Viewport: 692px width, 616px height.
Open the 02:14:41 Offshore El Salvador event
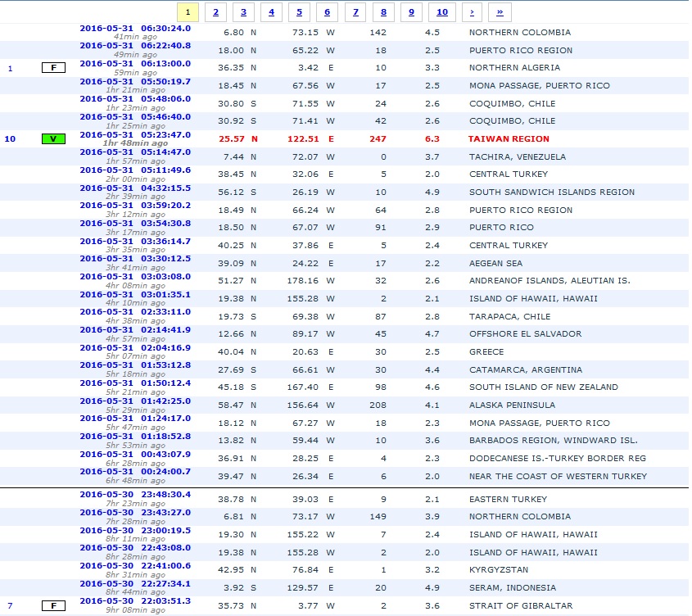click(134, 329)
